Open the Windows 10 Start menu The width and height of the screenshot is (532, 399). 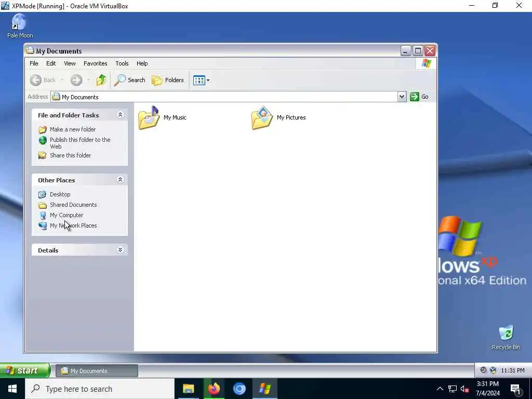click(12, 389)
